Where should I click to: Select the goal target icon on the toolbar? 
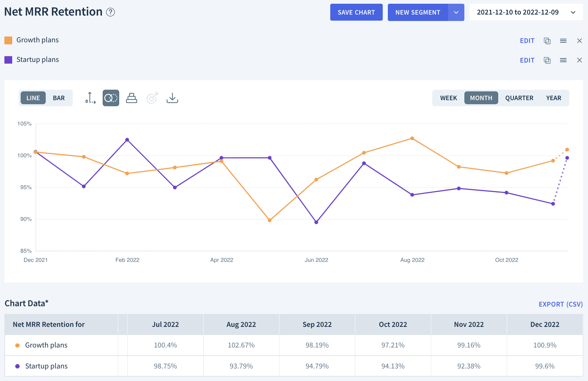152,98
